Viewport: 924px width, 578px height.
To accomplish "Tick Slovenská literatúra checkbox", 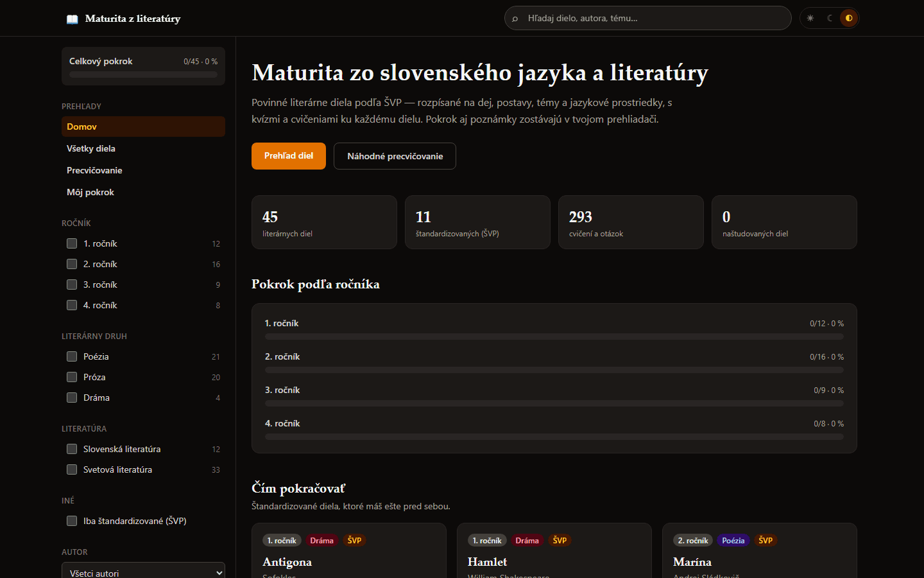I will pos(72,449).
